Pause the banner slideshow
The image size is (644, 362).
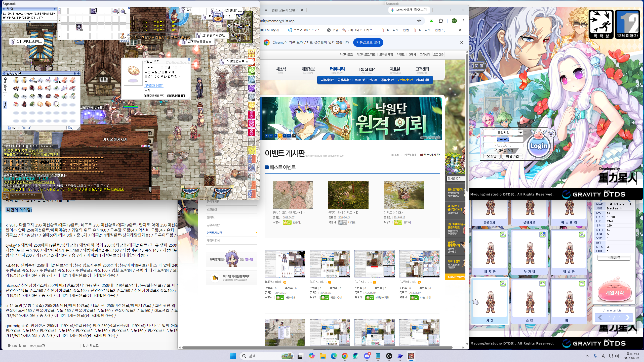[294, 136]
